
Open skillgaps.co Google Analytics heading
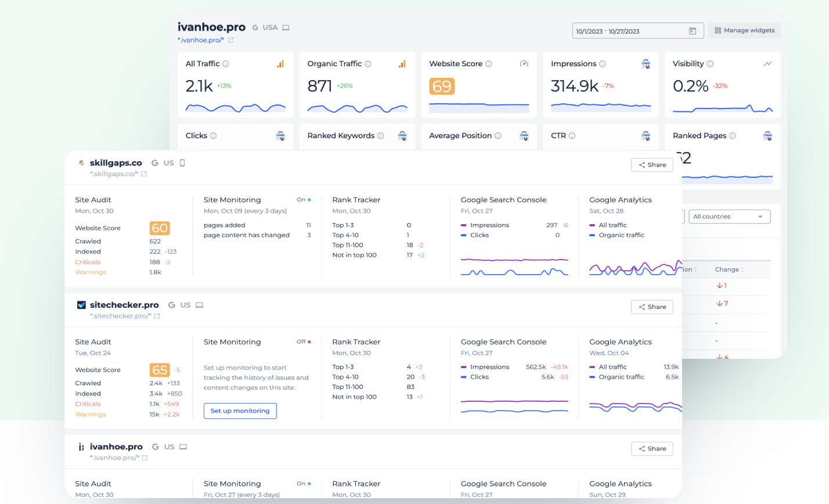click(620, 200)
